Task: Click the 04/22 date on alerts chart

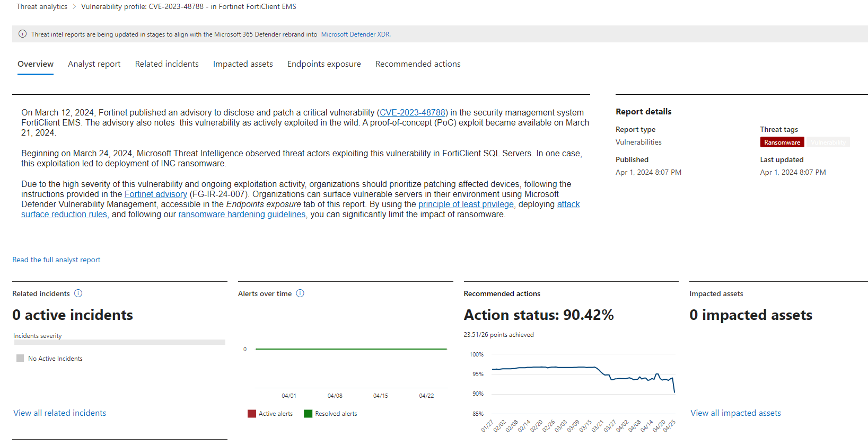Action: (426, 396)
